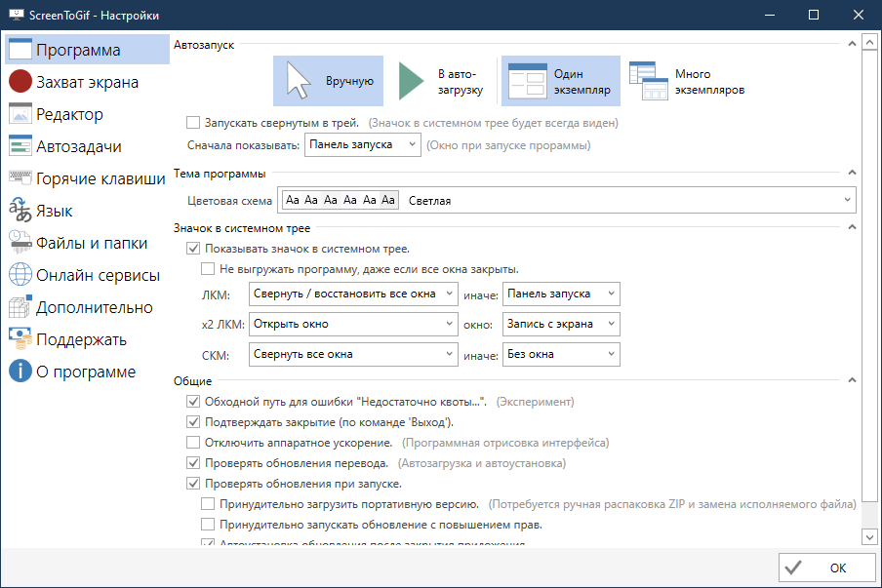
Task: Toggle Обходной путь для ошибки checkbox
Action: [193, 402]
